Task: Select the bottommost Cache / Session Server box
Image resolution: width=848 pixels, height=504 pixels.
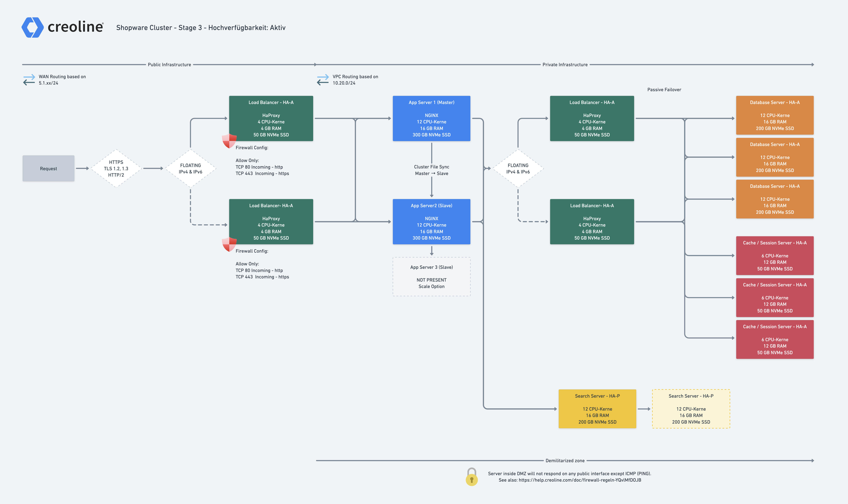Action: [x=775, y=339]
